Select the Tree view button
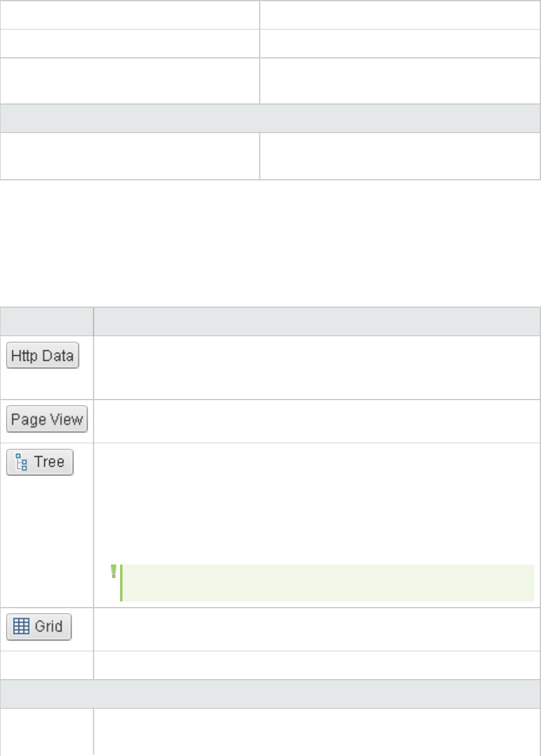 (x=39, y=462)
